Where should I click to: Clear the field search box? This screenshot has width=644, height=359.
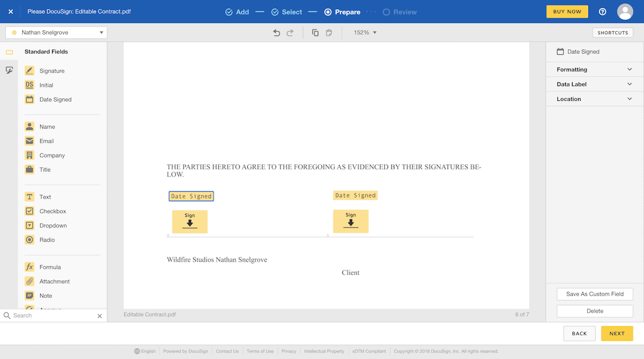tap(99, 316)
